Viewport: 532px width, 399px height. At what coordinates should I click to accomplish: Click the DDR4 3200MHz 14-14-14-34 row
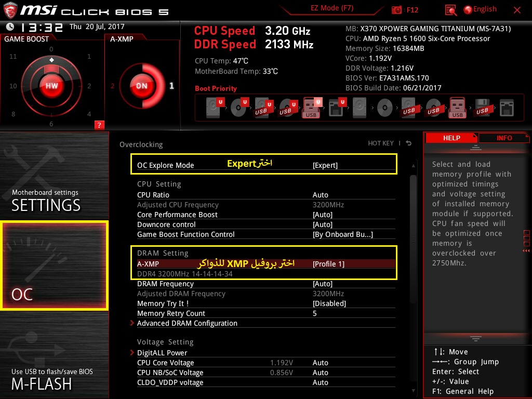(266, 274)
